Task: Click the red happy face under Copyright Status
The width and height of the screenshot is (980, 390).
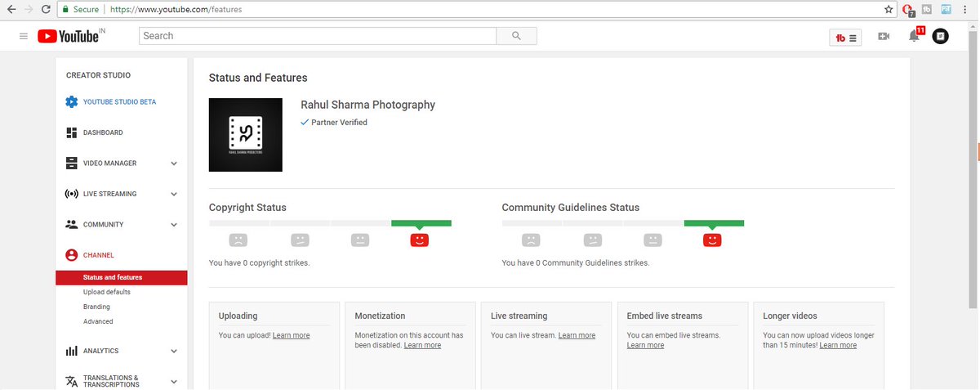Action: 420,240
